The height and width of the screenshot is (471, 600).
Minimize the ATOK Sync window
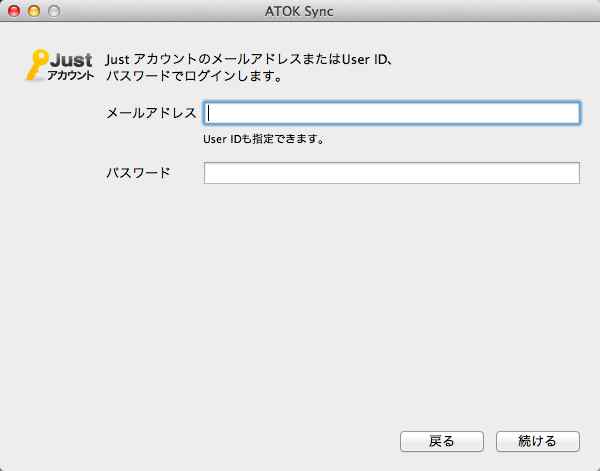tap(34, 11)
